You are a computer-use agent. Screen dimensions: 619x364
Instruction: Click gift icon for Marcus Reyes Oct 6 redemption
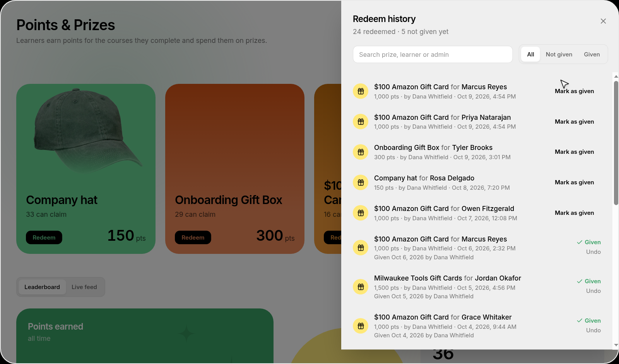[x=361, y=248]
